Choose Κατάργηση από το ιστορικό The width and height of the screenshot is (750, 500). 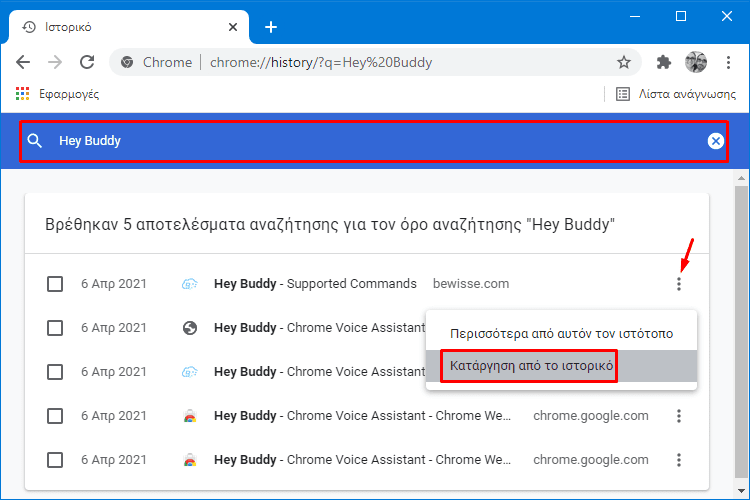(561, 366)
